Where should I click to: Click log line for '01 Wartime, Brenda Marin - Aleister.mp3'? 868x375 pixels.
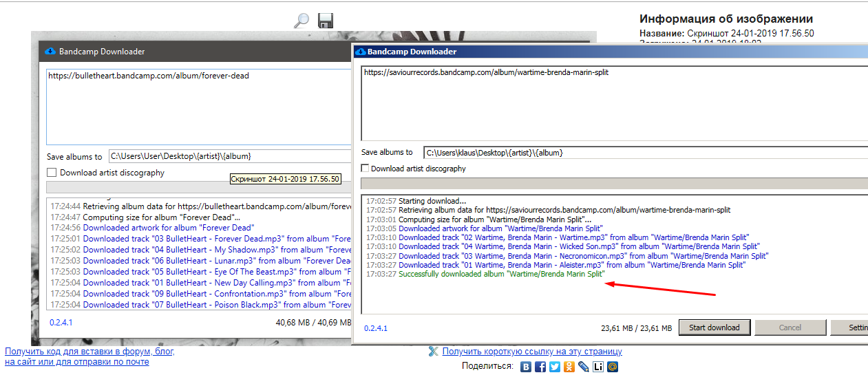(555, 264)
